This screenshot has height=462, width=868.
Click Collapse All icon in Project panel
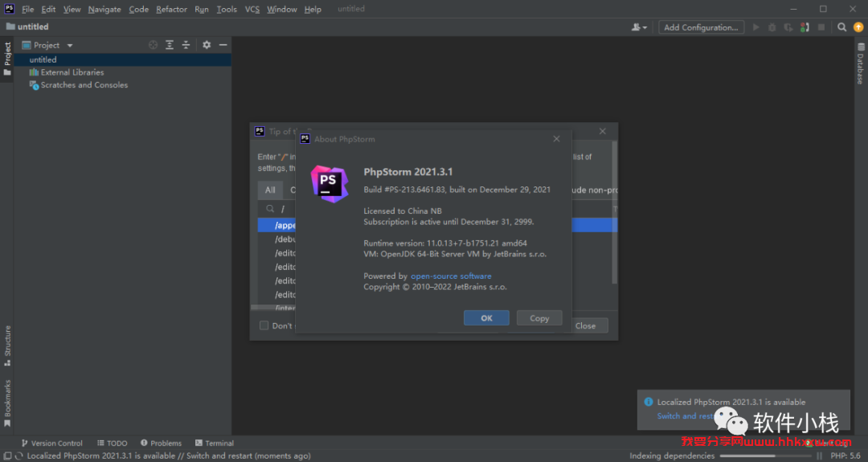pyautogui.click(x=186, y=45)
